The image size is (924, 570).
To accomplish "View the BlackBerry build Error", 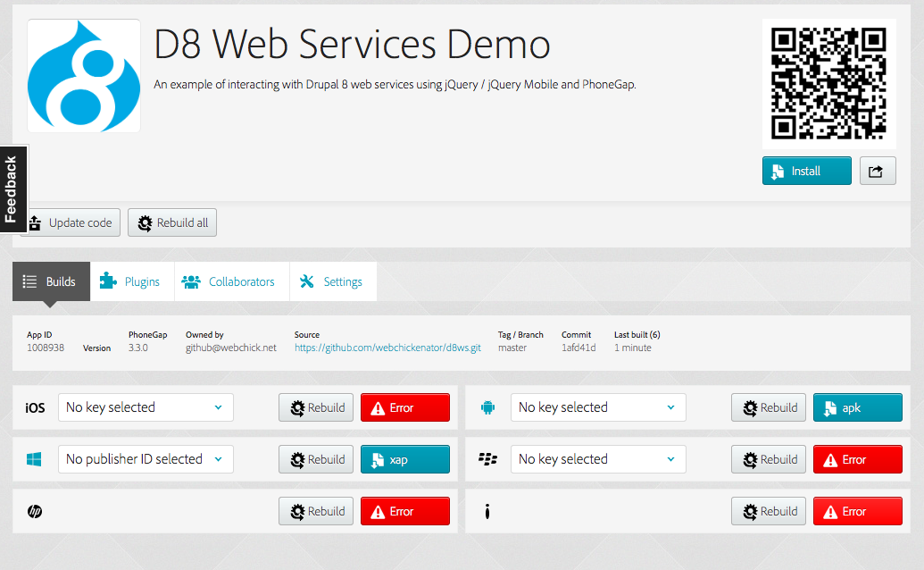I will click(x=857, y=459).
